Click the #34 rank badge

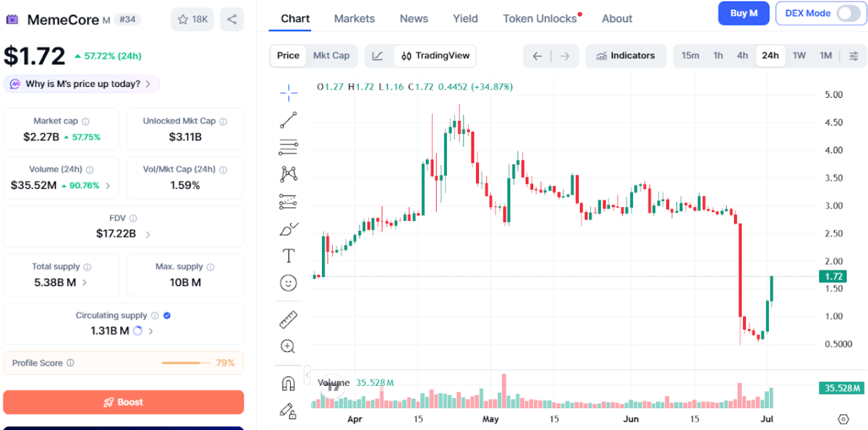[x=127, y=20]
